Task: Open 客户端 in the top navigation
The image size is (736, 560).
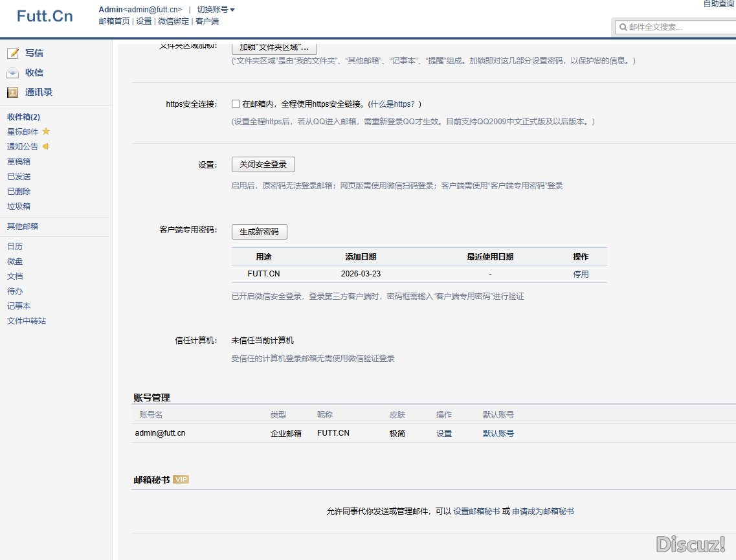Action: pos(207,21)
